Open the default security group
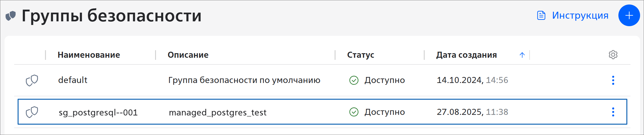 click(73, 80)
